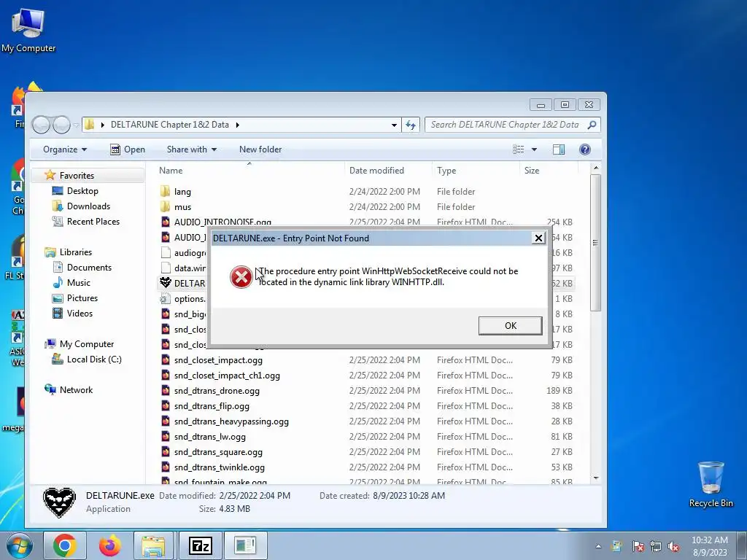This screenshot has height=560, width=747.
Task: Refresh the folder via address bar icon
Action: [x=410, y=125]
